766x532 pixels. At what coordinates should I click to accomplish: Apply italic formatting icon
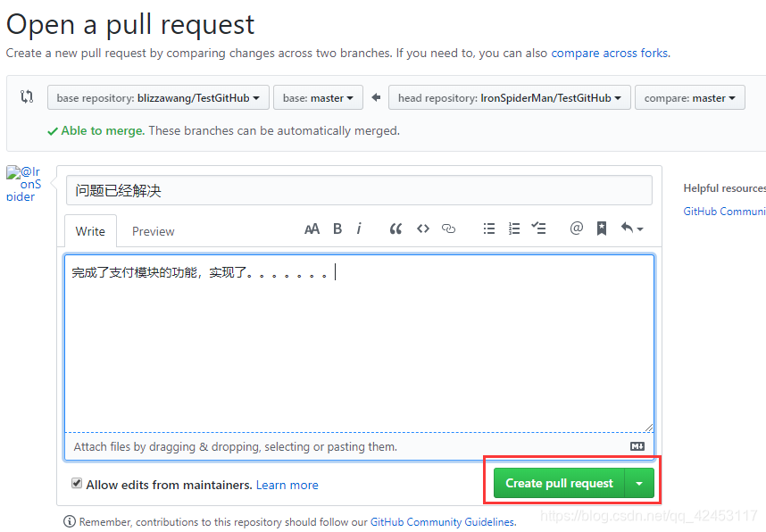pos(359,229)
